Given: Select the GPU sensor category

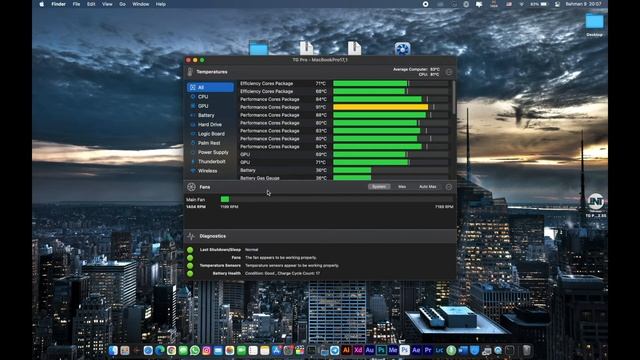Looking at the screenshot, I should 210,106.
